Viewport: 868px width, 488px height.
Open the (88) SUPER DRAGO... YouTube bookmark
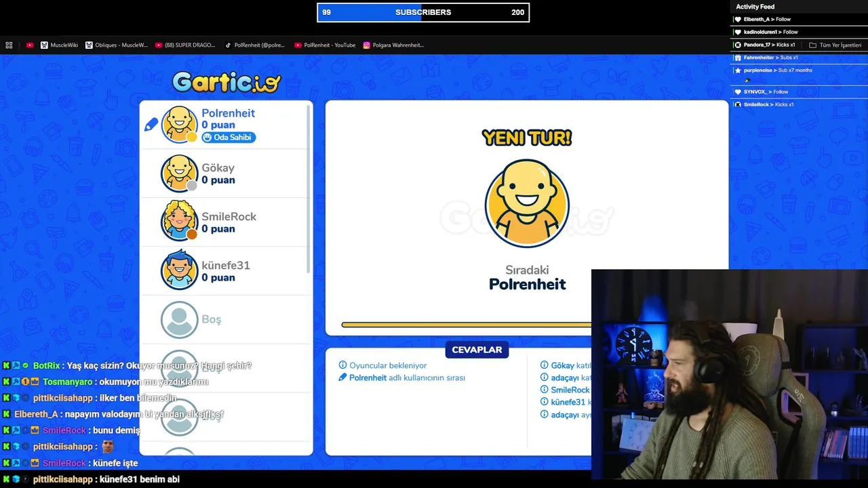pyautogui.click(x=185, y=45)
